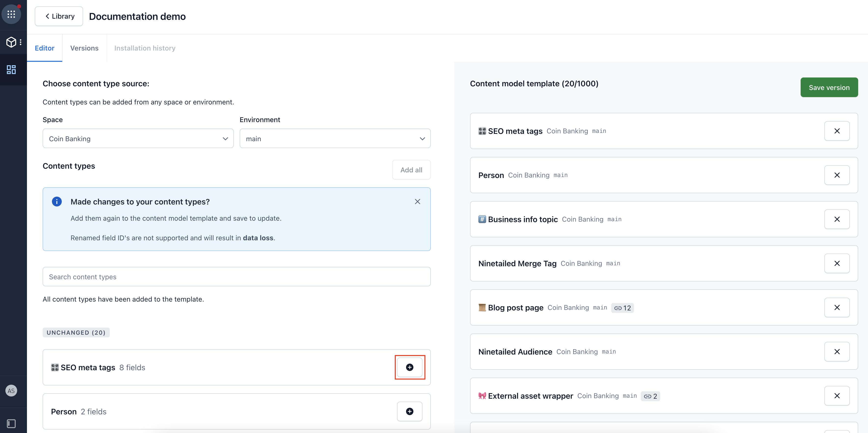Viewport: 868px width, 433px height.
Task: Click the SEO meta tags content type icon
Action: click(x=55, y=367)
